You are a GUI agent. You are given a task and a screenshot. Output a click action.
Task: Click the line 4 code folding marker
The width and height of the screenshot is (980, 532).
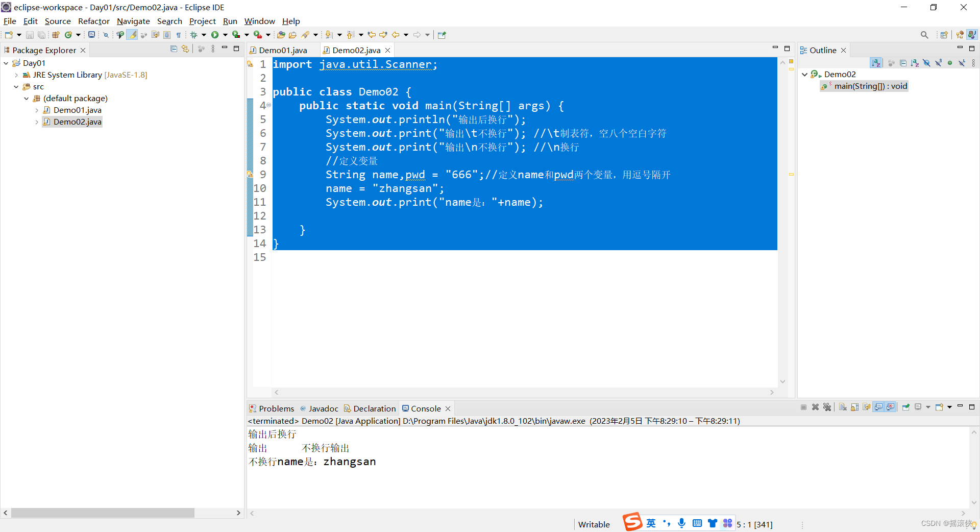(x=268, y=105)
